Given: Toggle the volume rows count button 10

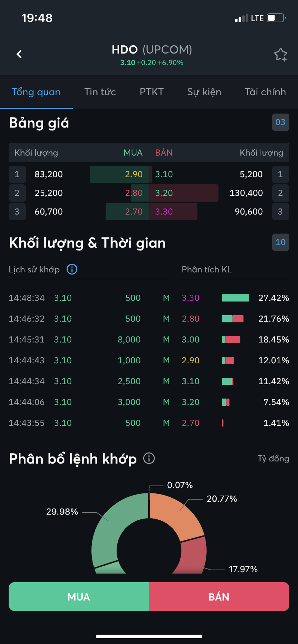Looking at the screenshot, I should (x=280, y=242).
